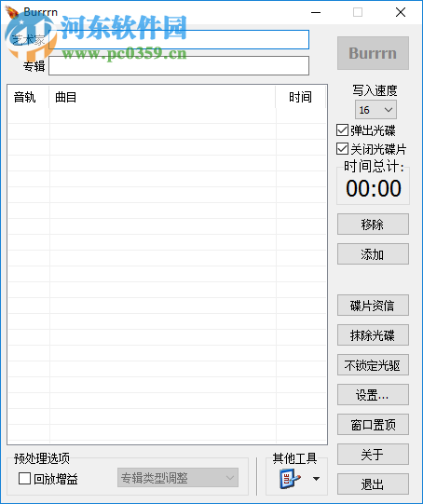Click the 窗口置顶 button
Screen dimensions: 423x504
point(373,424)
